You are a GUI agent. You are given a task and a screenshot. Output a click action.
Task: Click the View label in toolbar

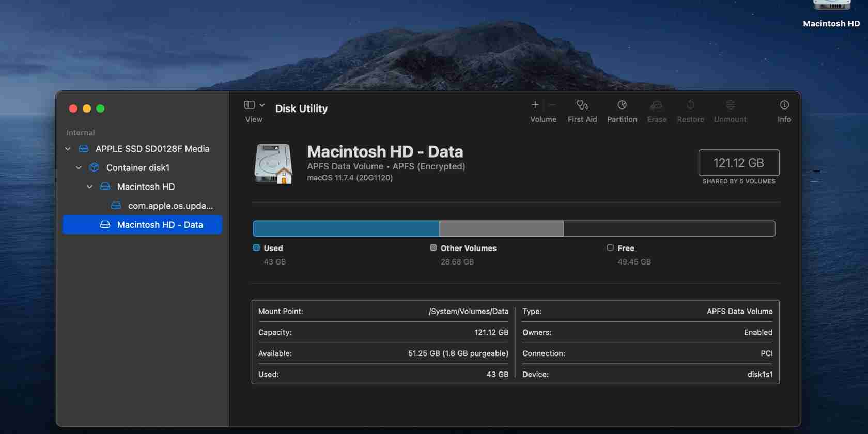pos(254,119)
